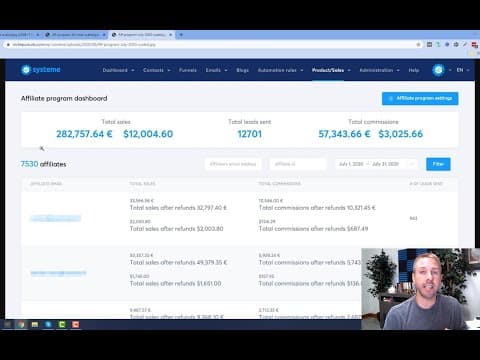The width and height of the screenshot is (480, 360).
Task: Switch to the first browser tab
Action: pyautogui.click(x=19, y=35)
